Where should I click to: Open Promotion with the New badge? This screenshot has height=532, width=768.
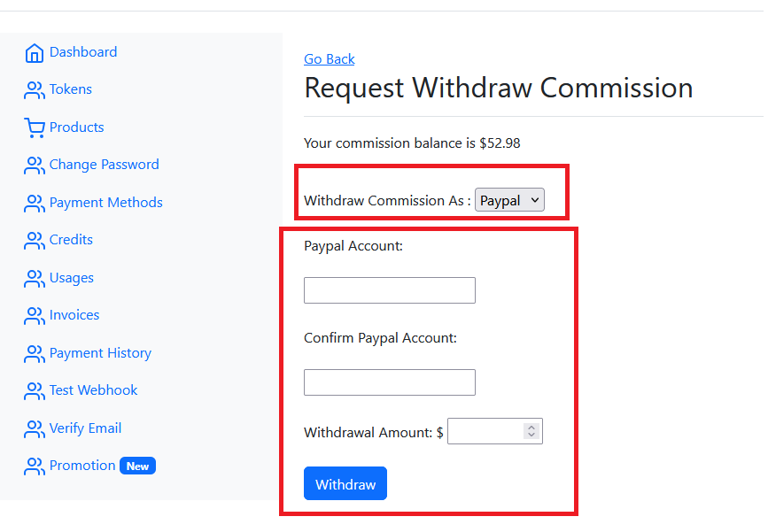[82, 466]
